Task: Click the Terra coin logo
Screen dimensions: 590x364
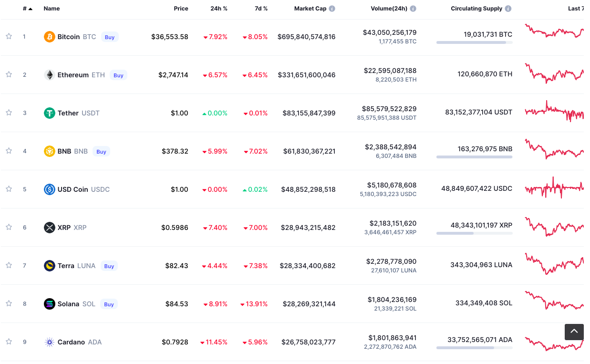Action: point(50,266)
